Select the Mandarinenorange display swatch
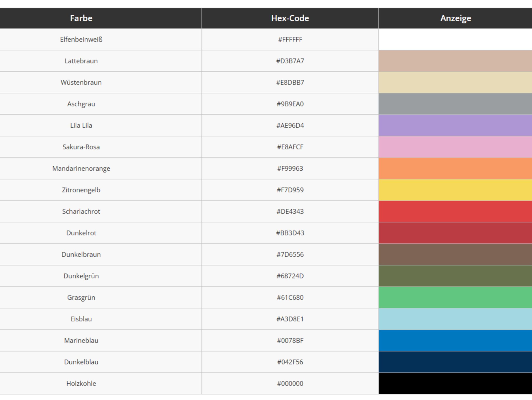 (x=455, y=168)
